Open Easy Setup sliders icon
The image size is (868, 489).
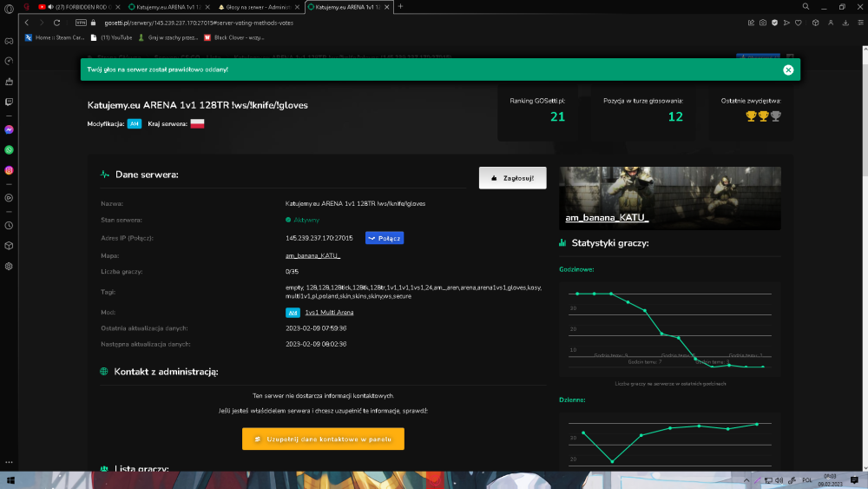pyautogui.click(x=860, y=23)
